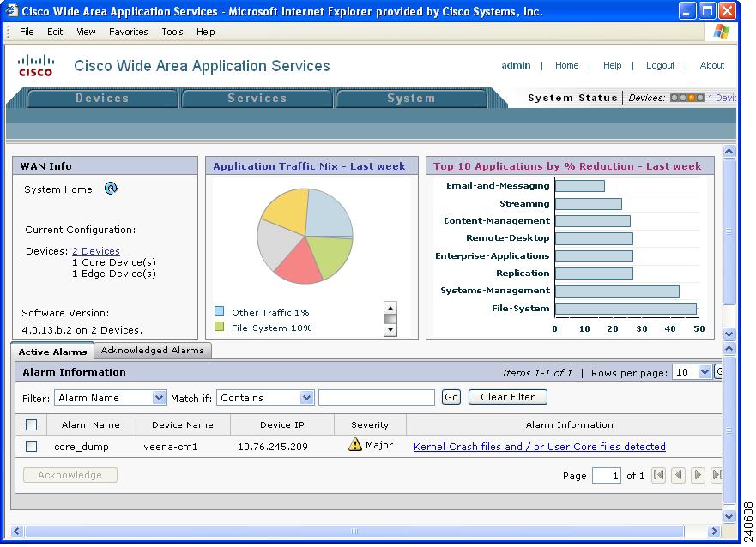This screenshot has height=547, width=756.
Task: Click the horizontal scrollbar right arrow
Action: tap(715, 531)
